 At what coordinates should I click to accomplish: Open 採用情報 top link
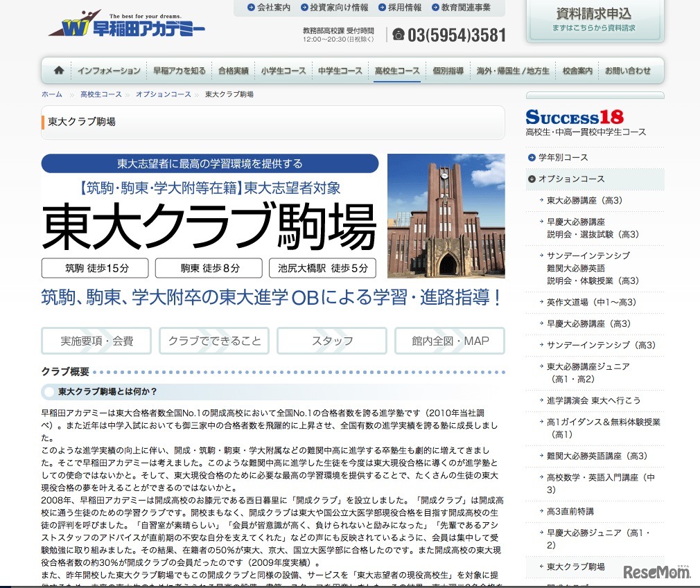tap(405, 7)
